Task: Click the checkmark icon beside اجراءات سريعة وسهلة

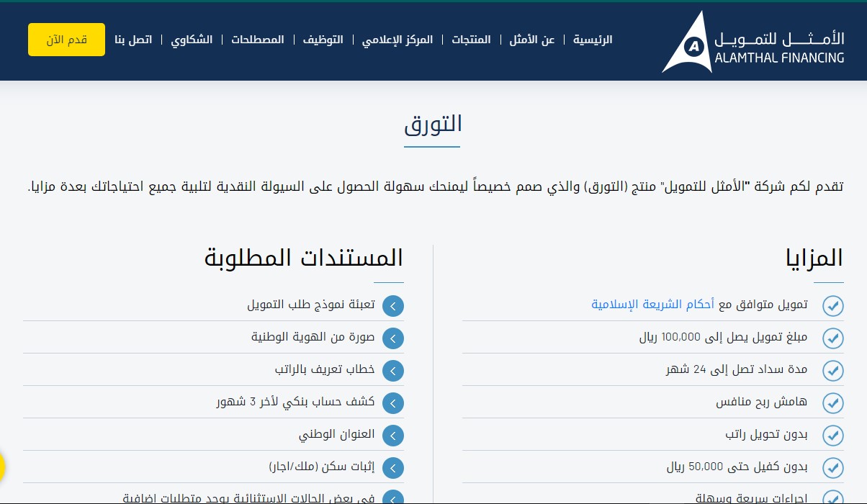Action: 832,498
